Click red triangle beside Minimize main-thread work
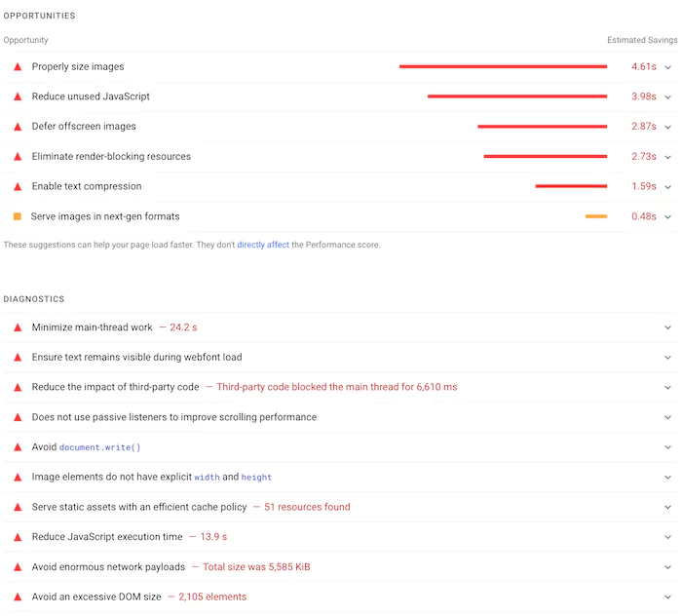682x616 pixels. (x=17, y=328)
